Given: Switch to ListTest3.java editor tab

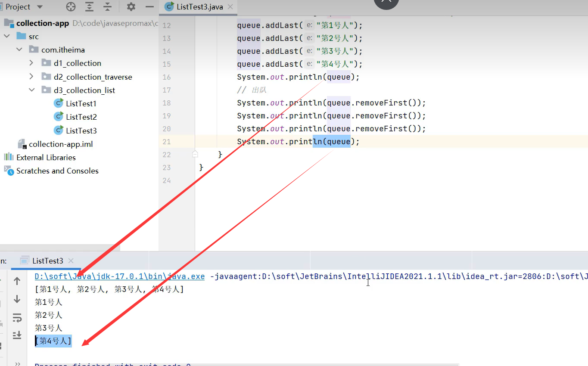Looking at the screenshot, I should point(200,7).
